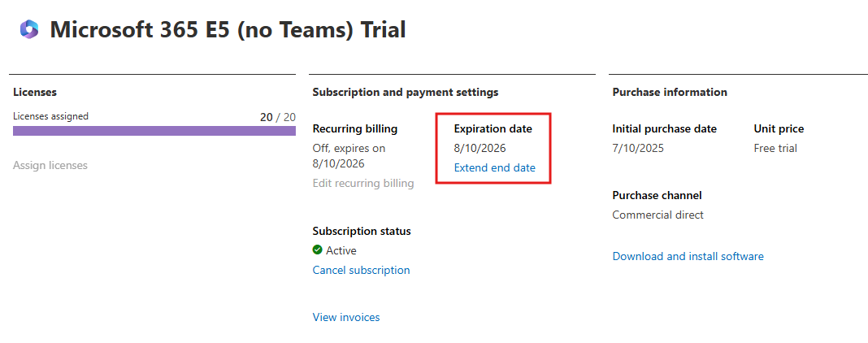Screen dimensions: 868x343
Task: Click the Microsoft 365 E5 Trial page title
Action: click(228, 30)
